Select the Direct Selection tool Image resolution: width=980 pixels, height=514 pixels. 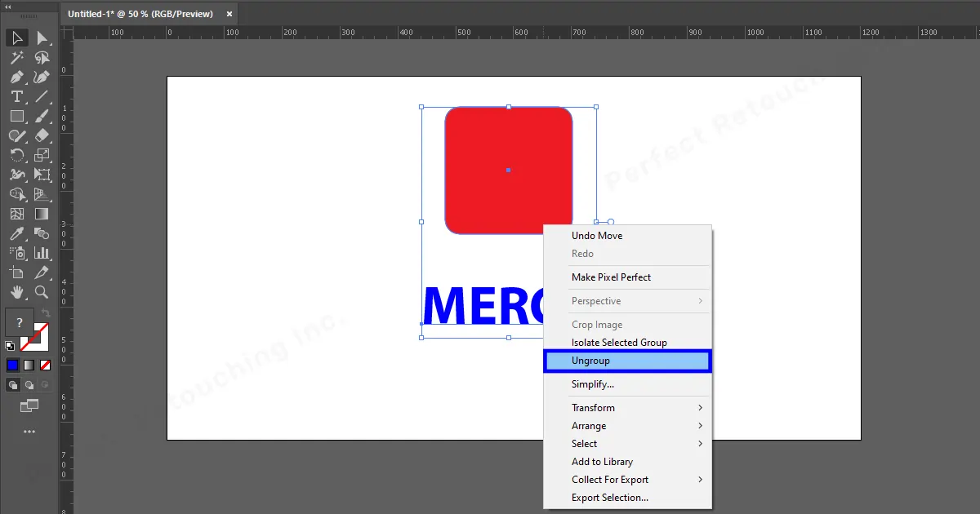pyautogui.click(x=42, y=38)
